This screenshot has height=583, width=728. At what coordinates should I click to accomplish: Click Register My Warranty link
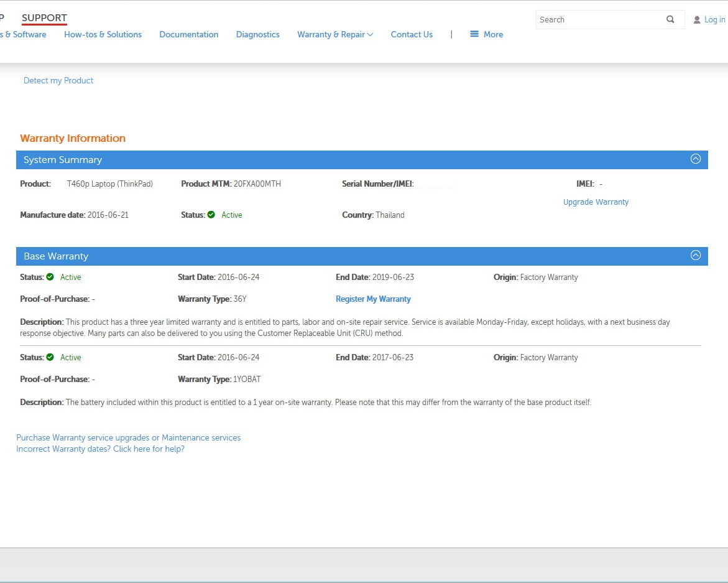373,299
